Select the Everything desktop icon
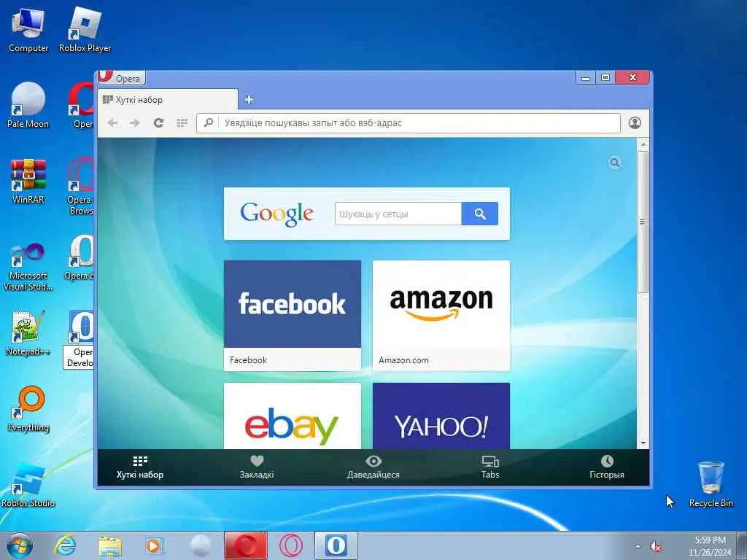The width and height of the screenshot is (747, 560). (28, 409)
